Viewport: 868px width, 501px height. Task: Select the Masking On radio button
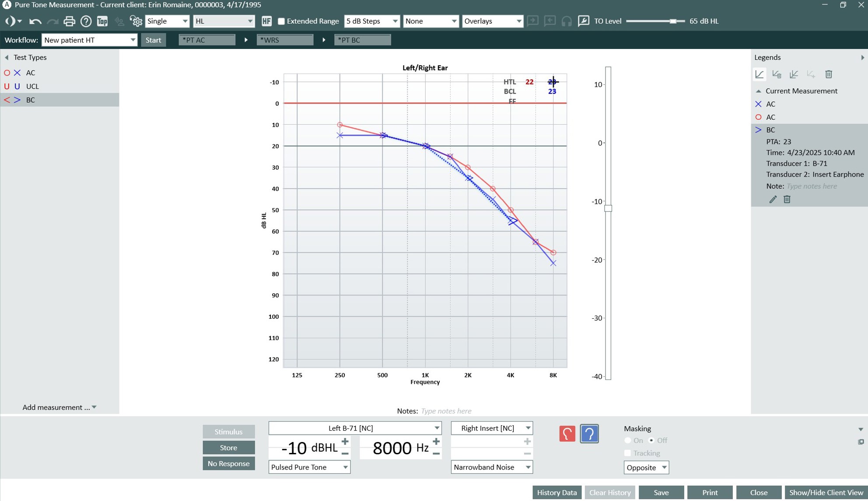628,440
